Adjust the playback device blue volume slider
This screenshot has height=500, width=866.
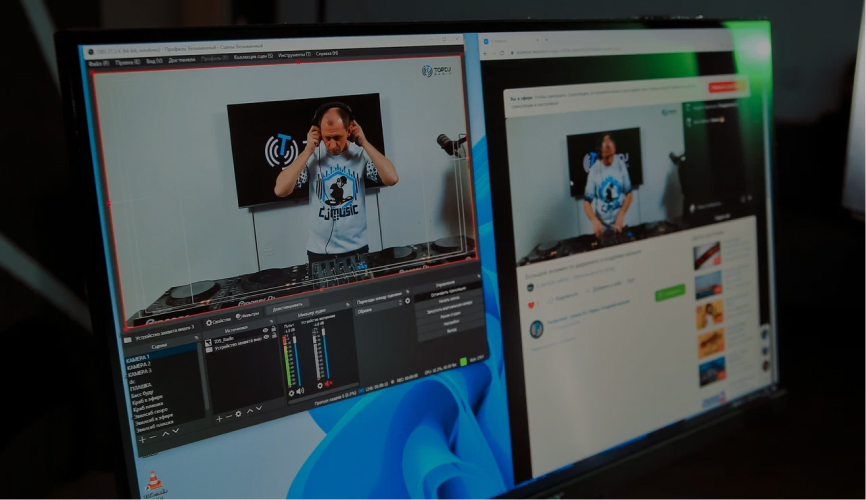pos(326,355)
